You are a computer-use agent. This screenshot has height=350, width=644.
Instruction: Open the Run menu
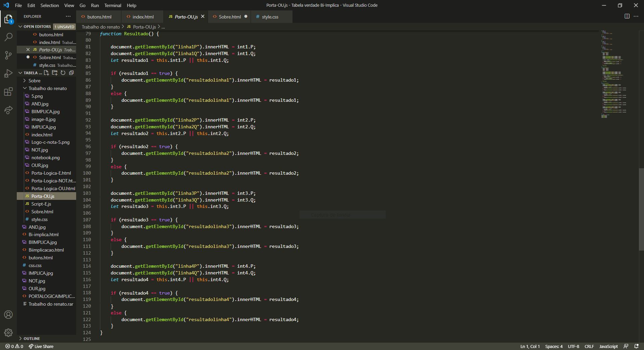pyautogui.click(x=95, y=5)
